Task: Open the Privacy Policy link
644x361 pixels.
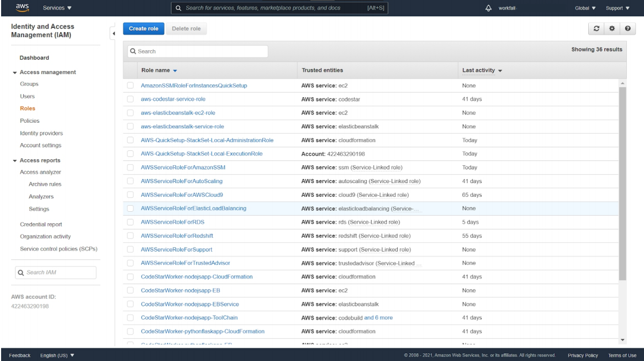Action: [583, 355]
